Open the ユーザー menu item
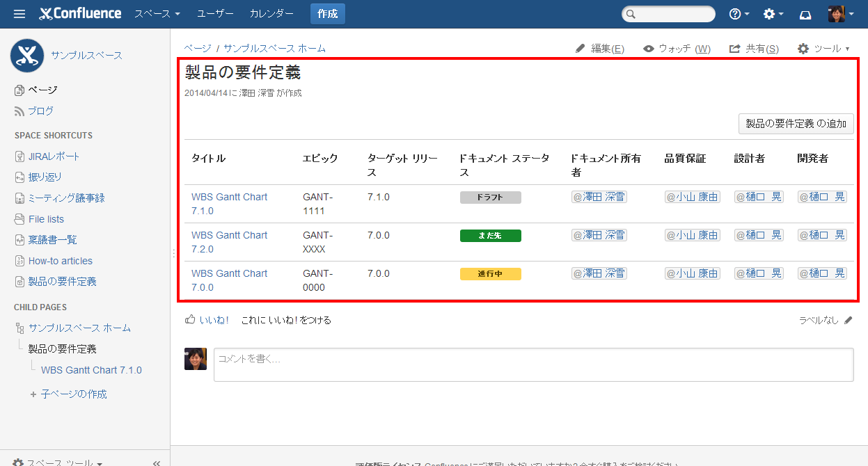Viewport: 868px width, 466px height. tap(216, 14)
